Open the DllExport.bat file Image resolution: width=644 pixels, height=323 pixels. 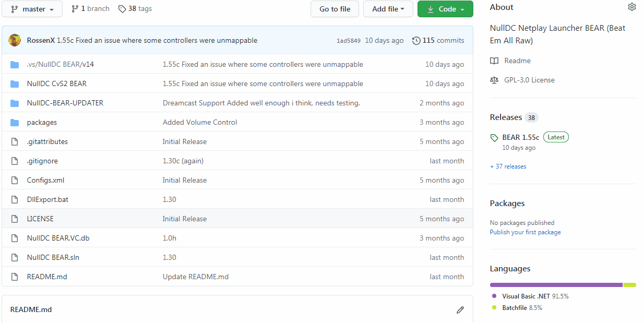[x=47, y=200]
